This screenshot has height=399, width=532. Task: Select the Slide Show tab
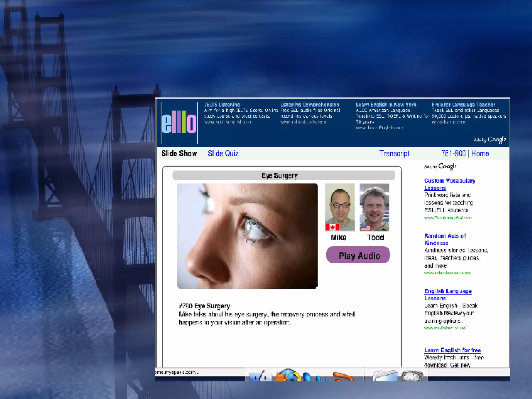point(179,154)
